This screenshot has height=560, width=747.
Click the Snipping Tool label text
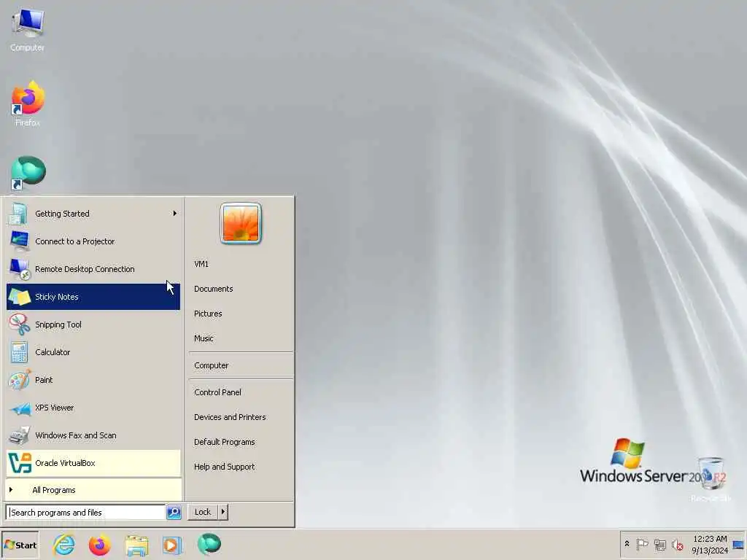[58, 324]
